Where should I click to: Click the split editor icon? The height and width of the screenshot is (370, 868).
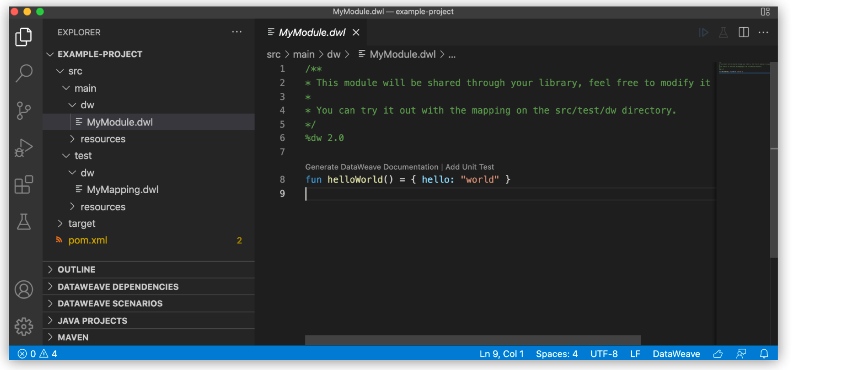tap(744, 32)
